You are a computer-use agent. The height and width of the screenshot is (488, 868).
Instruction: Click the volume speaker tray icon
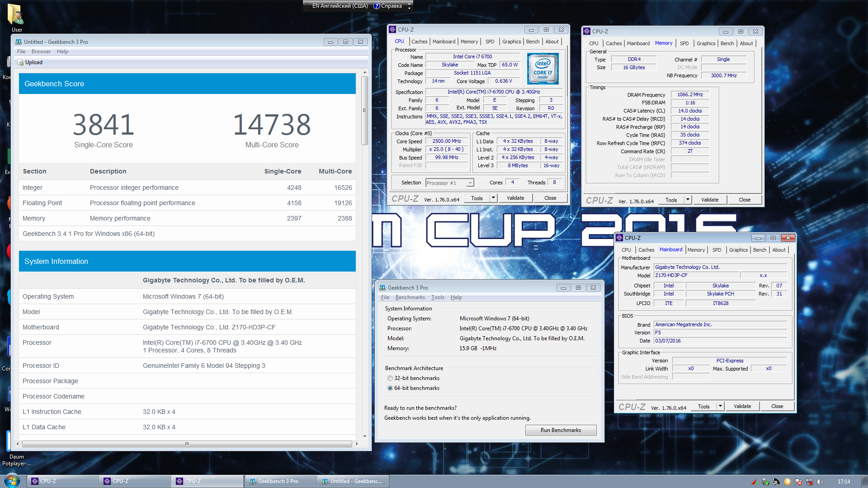point(820,482)
